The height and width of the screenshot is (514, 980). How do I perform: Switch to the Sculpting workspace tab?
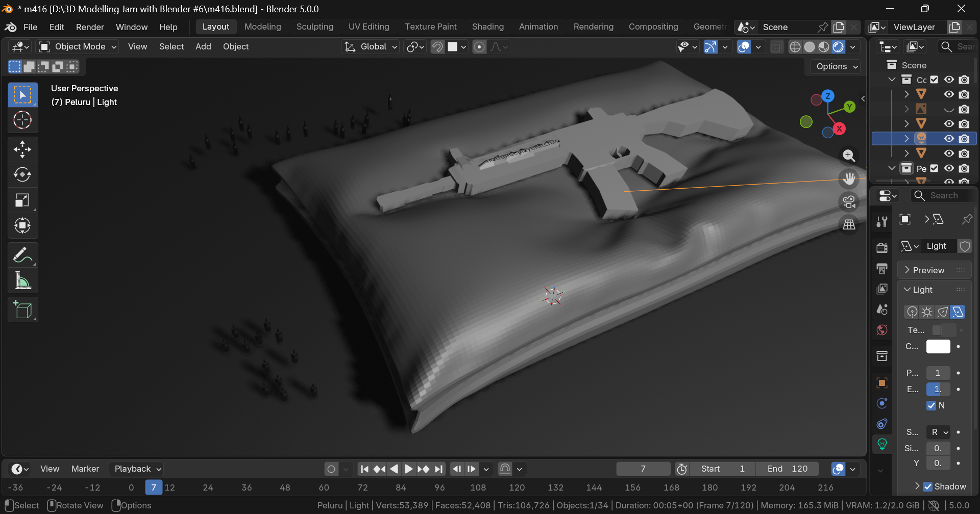[314, 27]
